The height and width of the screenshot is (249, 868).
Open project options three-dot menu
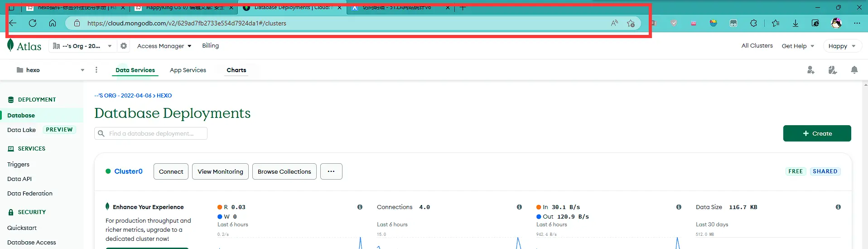click(96, 70)
